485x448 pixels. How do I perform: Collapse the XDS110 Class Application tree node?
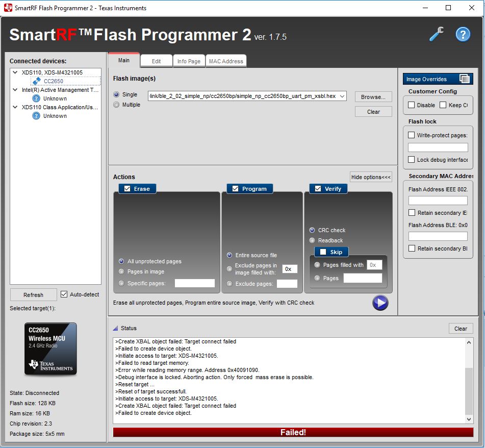coord(15,107)
